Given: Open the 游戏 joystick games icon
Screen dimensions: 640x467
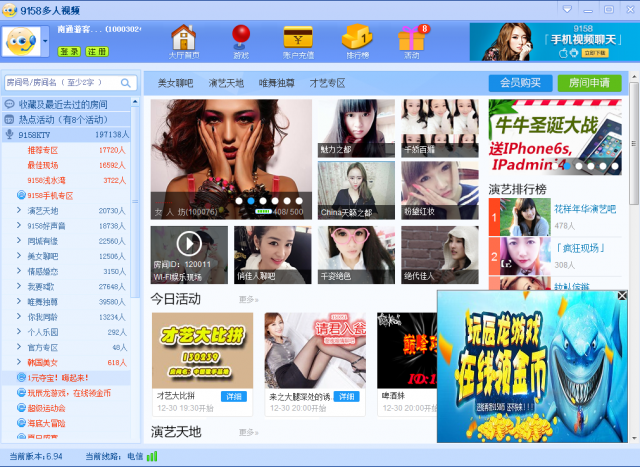Looking at the screenshot, I should pos(240,42).
